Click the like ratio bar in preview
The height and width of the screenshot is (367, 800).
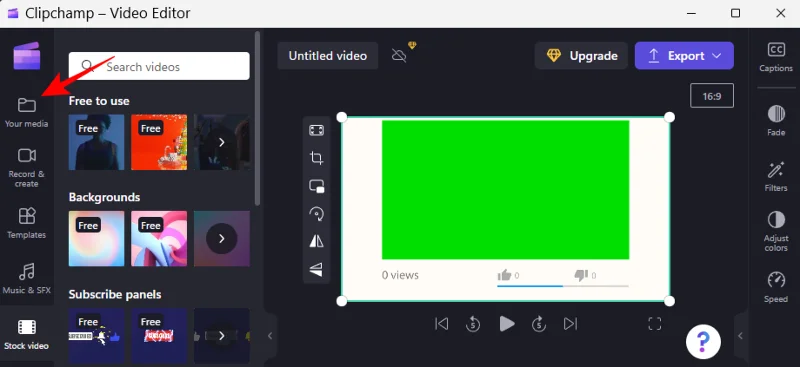coord(563,286)
